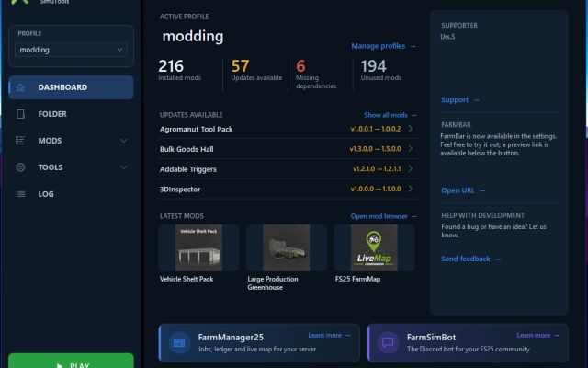
Task: Click the Support link
Action: [459, 100]
